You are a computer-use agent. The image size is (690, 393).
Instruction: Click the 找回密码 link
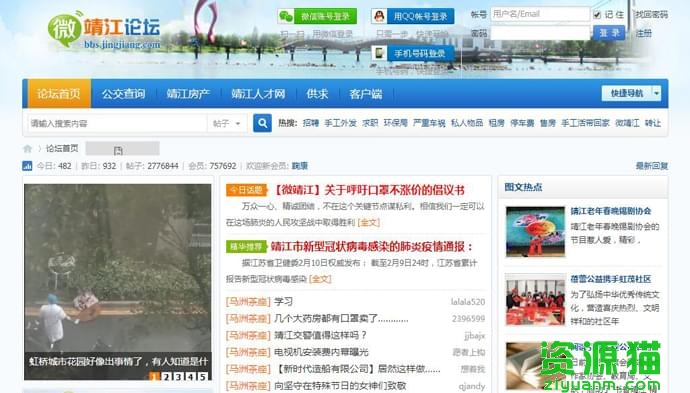point(651,15)
